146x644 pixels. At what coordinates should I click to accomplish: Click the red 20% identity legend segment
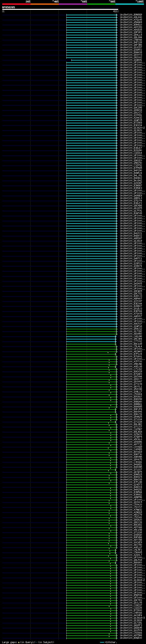16,4
